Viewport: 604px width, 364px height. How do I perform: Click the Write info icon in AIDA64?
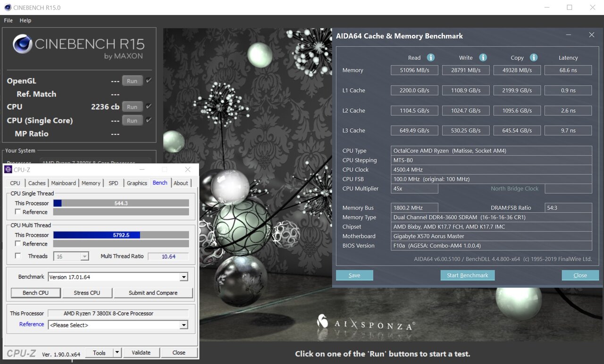coord(483,58)
